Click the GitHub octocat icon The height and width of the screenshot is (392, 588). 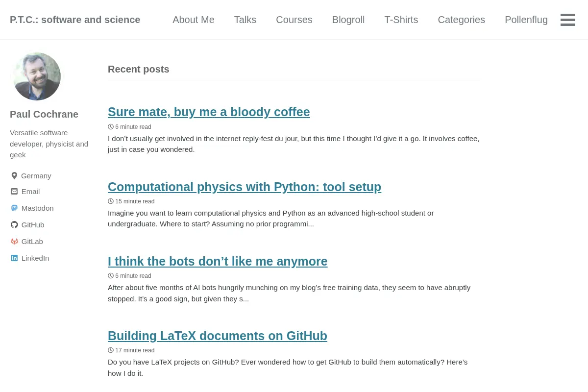(14, 224)
